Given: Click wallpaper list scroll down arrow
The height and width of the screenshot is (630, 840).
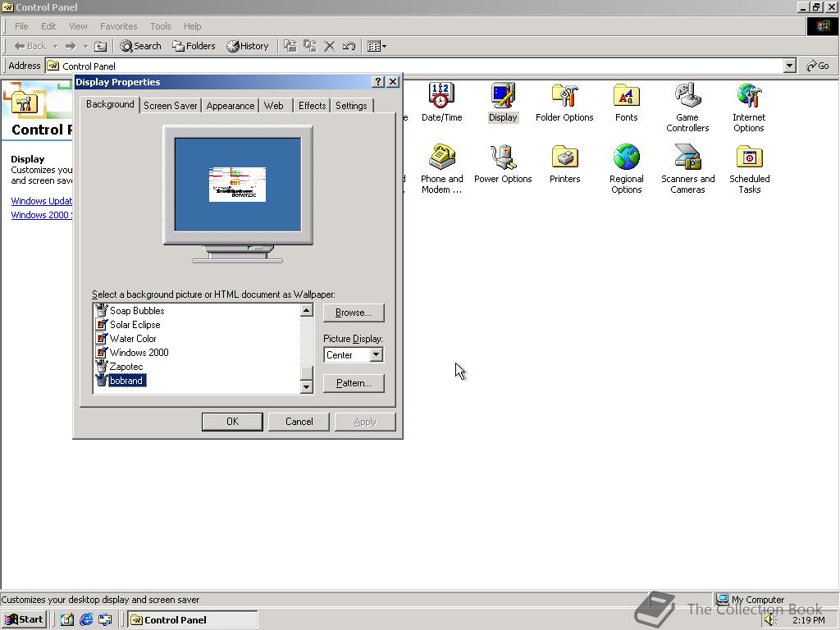Looking at the screenshot, I should click(307, 386).
